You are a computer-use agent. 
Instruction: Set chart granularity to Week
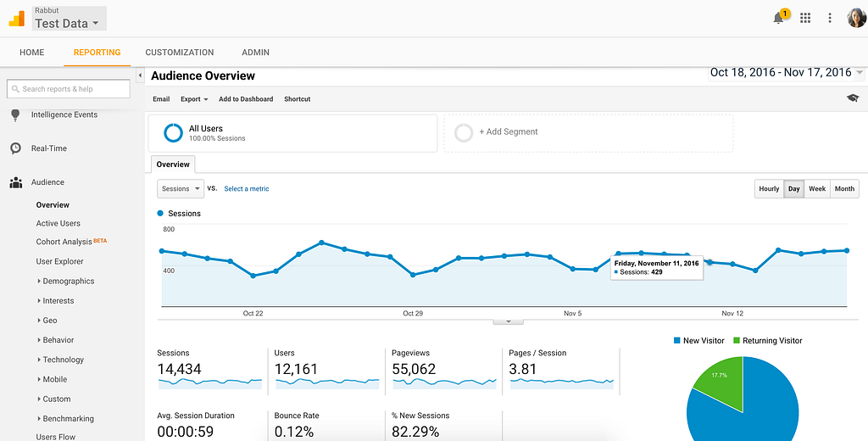click(x=817, y=189)
